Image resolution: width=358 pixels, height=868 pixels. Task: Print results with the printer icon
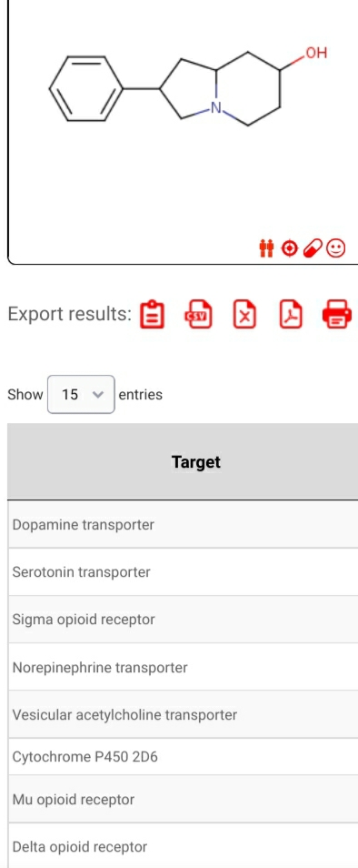pyautogui.click(x=336, y=315)
